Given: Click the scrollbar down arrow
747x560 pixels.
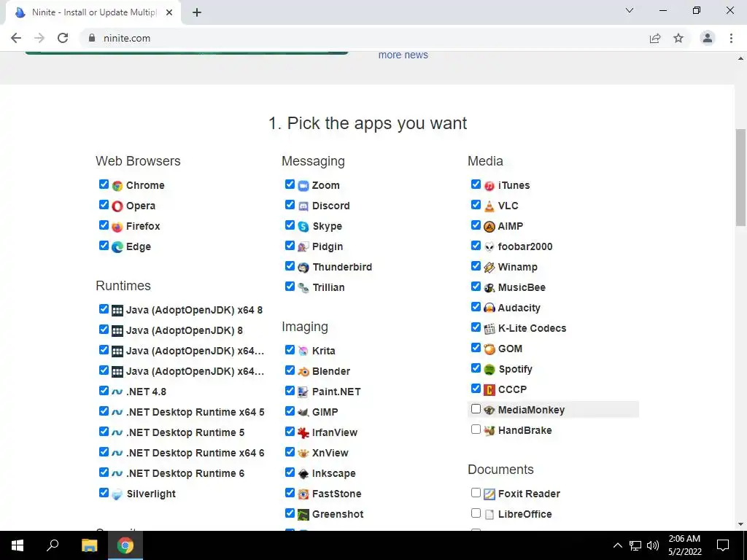Looking at the screenshot, I should [x=740, y=525].
